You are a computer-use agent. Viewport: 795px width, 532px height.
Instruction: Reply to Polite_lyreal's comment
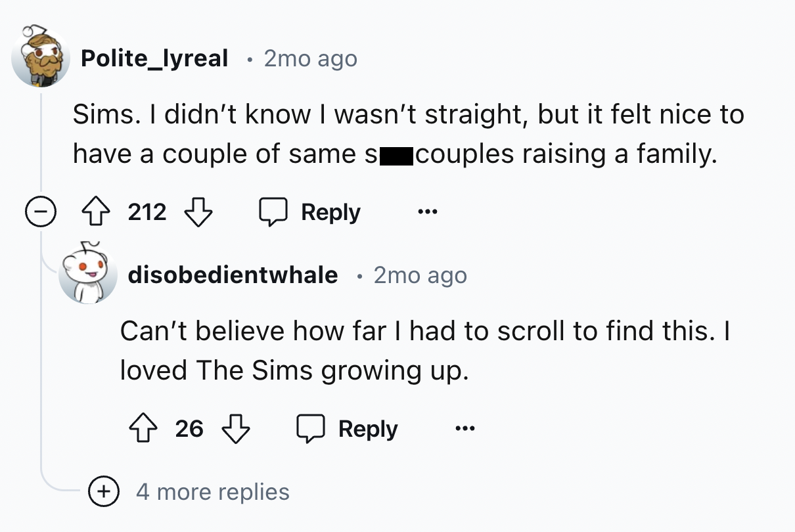pos(310,213)
